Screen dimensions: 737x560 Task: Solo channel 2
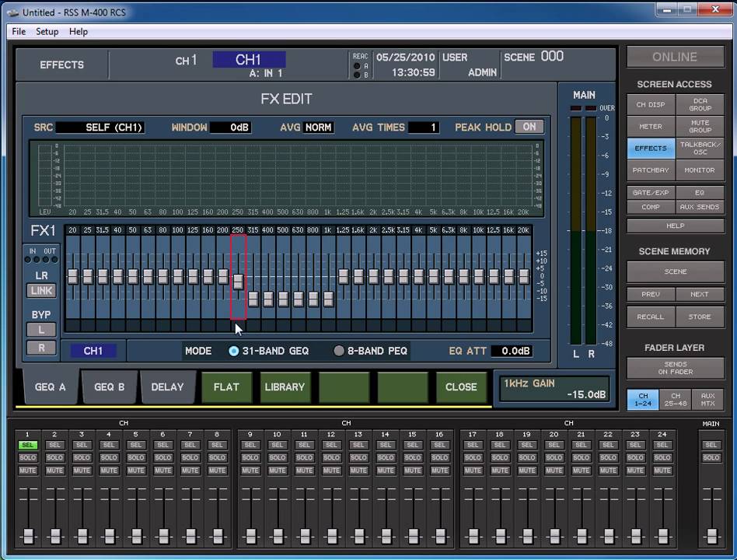click(x=54, y=457)
